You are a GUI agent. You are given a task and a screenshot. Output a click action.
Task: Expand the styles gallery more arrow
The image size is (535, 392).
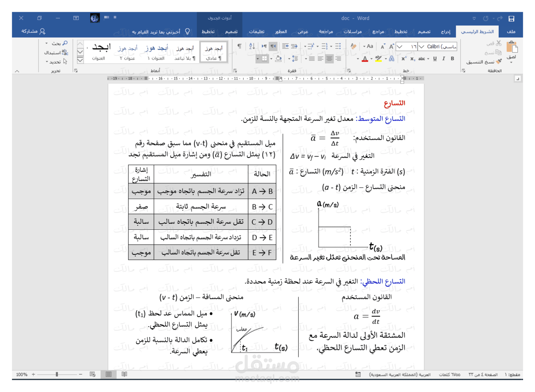click(x=80, y=60)
